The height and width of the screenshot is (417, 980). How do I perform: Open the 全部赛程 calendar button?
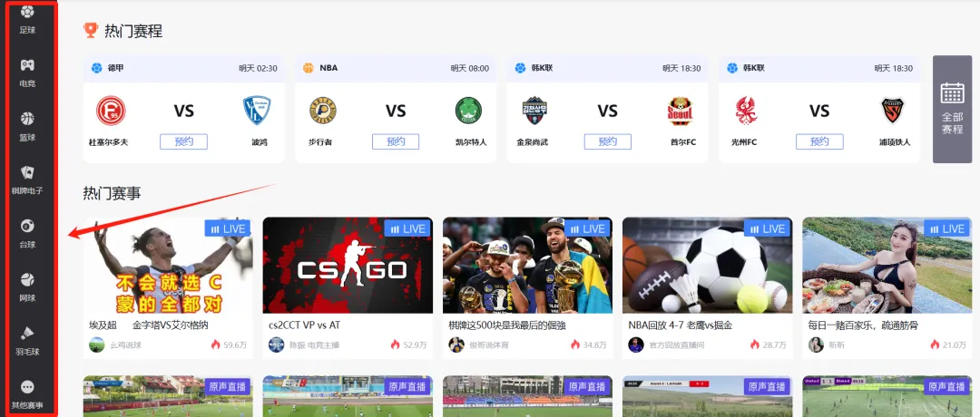(952, 110)
